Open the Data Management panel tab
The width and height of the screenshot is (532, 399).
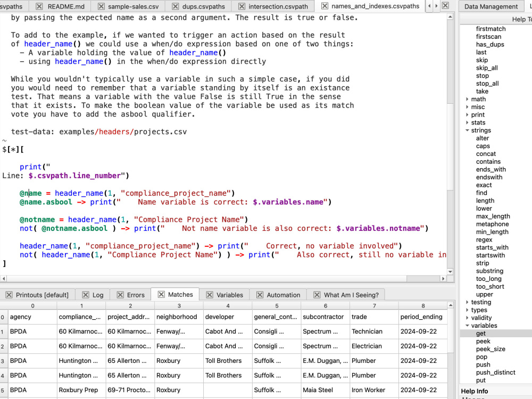(491, 6)
